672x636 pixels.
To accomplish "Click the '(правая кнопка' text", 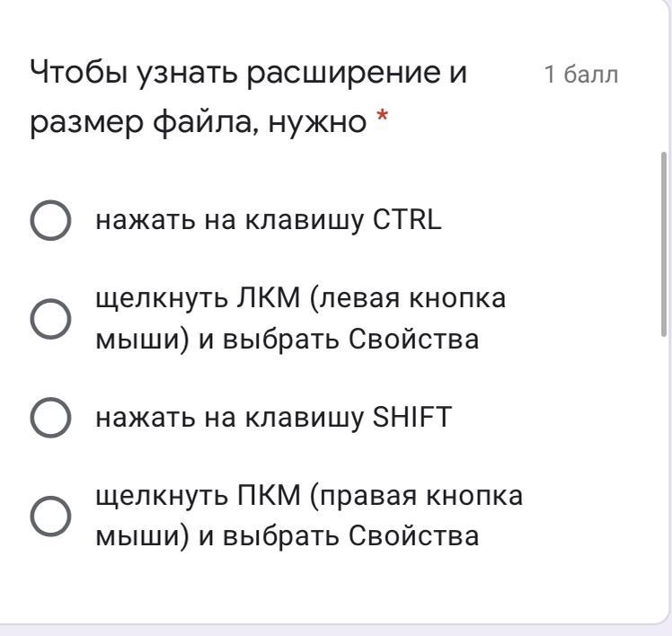I will [x=416, y=496].
